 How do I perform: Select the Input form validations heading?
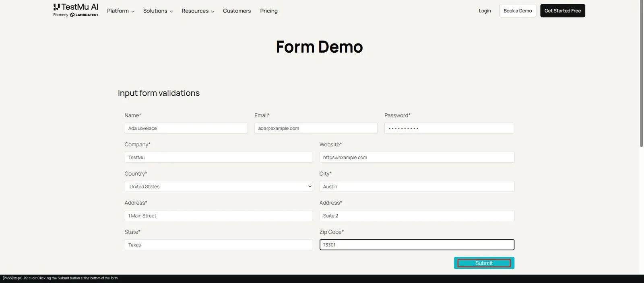point(159,93)
